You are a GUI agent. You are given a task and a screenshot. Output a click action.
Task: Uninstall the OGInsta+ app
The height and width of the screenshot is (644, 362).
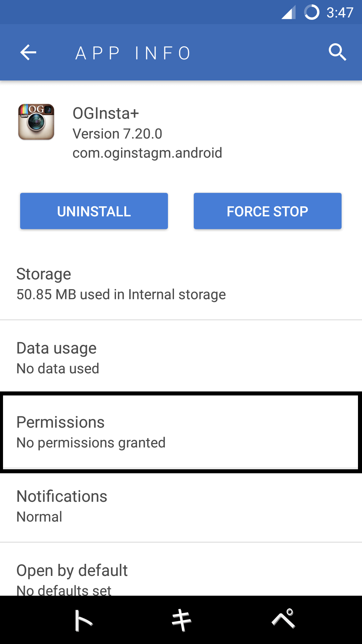tap(94, 211)
